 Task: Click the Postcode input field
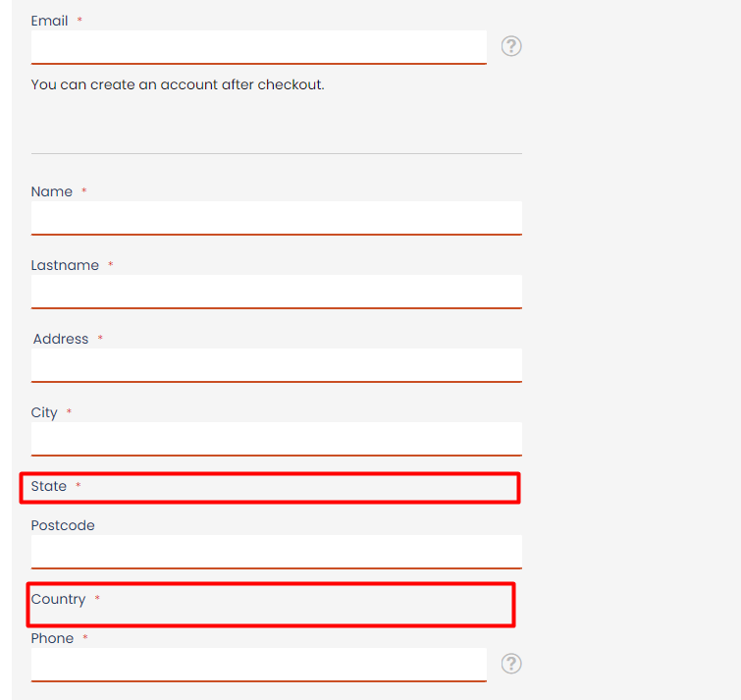pos(276,552)
